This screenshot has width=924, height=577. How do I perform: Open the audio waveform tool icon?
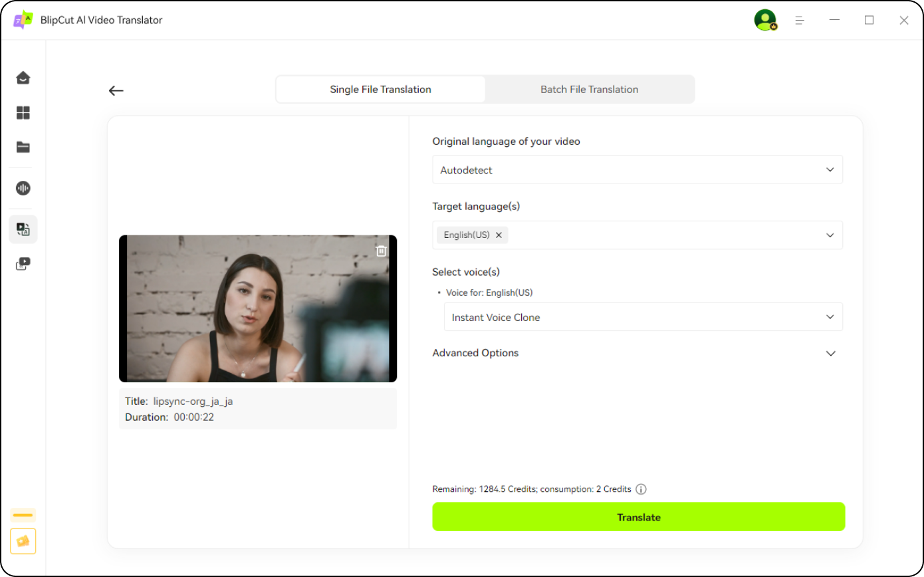(x=23, y=188)
